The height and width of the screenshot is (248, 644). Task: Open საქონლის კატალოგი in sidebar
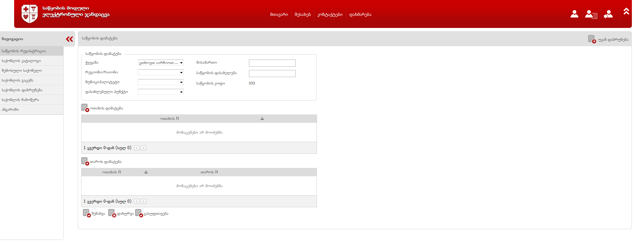click(x=21, y=61)
